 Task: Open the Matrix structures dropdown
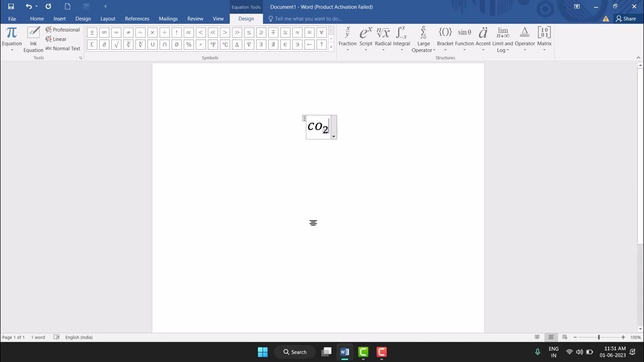pos(544,39)
